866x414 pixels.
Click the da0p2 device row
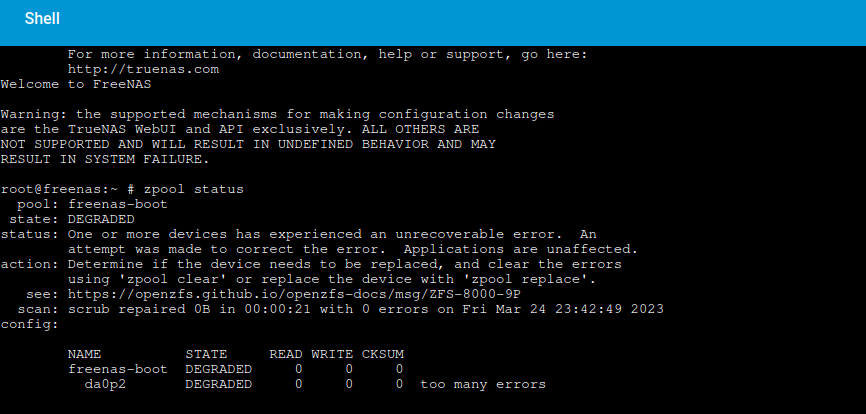[315, 384]
